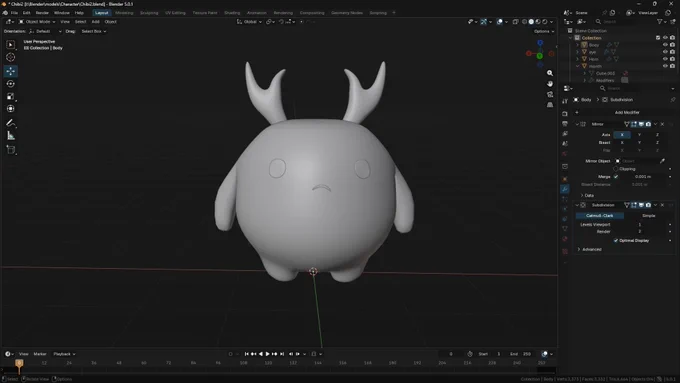The height and width of the screenshot is (383, 680).
Task: Click the viewport pan hand icon
Action: point(550,84)
